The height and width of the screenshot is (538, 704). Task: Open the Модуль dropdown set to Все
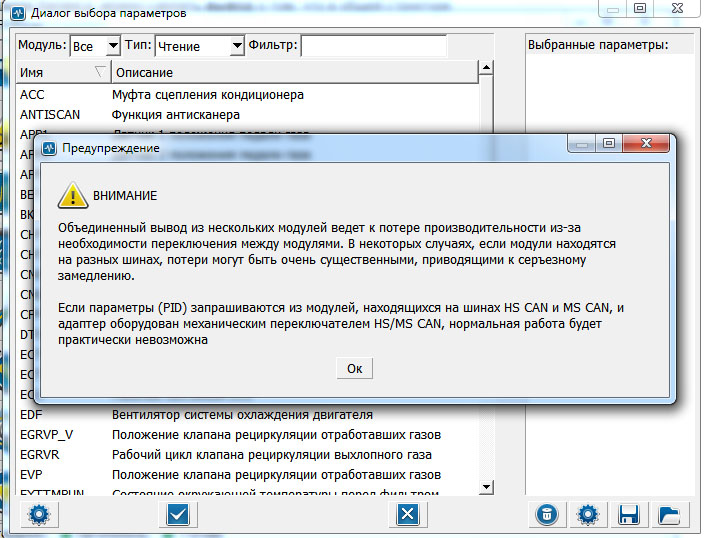[95, 46]
